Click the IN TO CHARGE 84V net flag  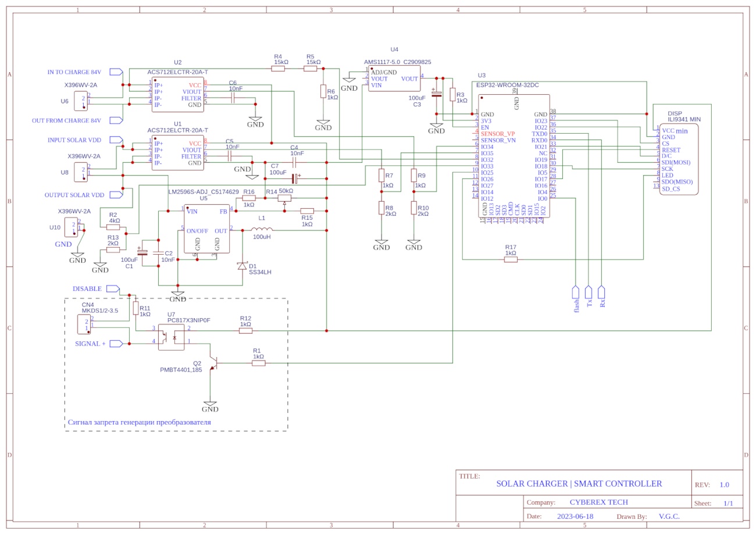116,72
